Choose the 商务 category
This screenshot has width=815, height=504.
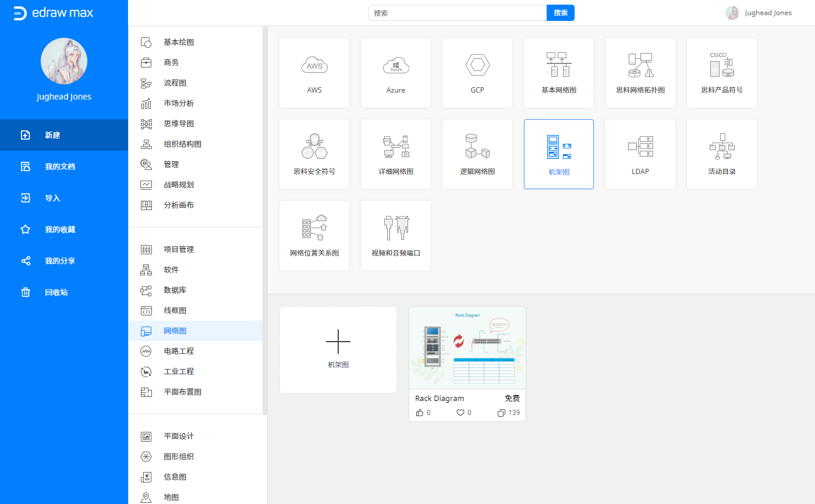click(196, 62)
